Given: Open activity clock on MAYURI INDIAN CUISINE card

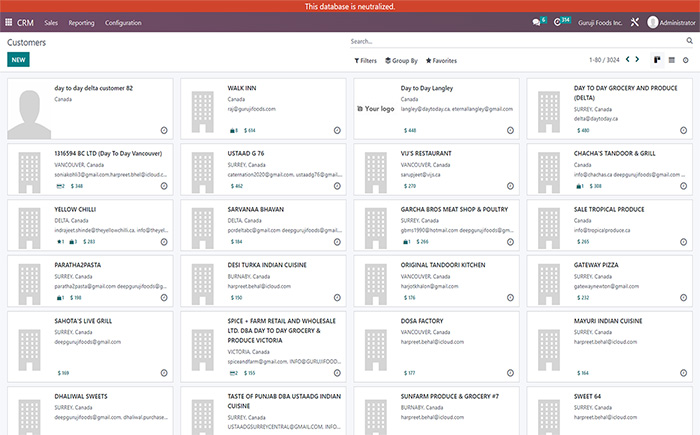Looking at the screenshot, I should 683,373.
